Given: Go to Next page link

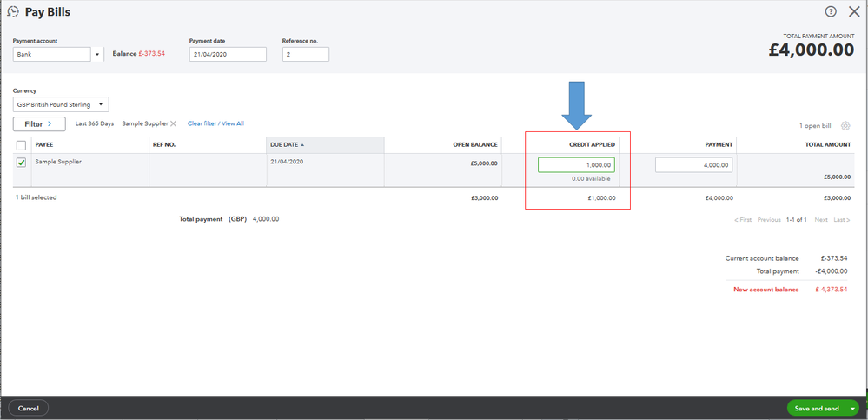Looking at the screenshot, I should click(x=821, y=220).
